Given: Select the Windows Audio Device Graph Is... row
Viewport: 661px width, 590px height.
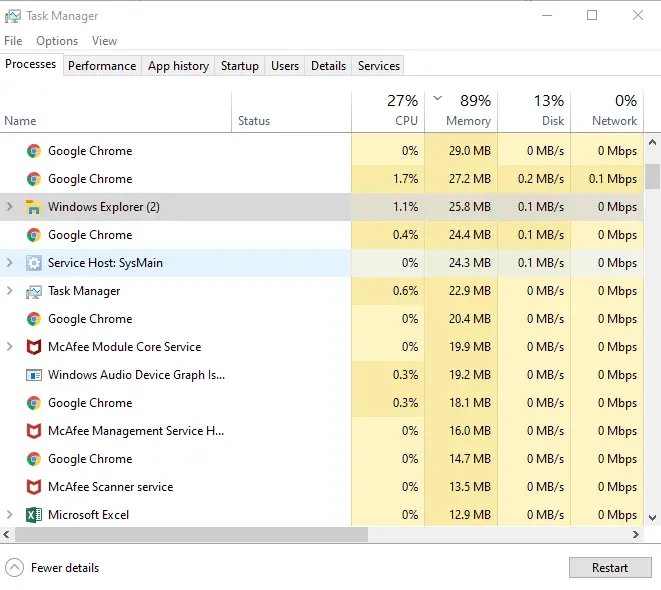Looking at the screenshot, I should tap(175, 375).
